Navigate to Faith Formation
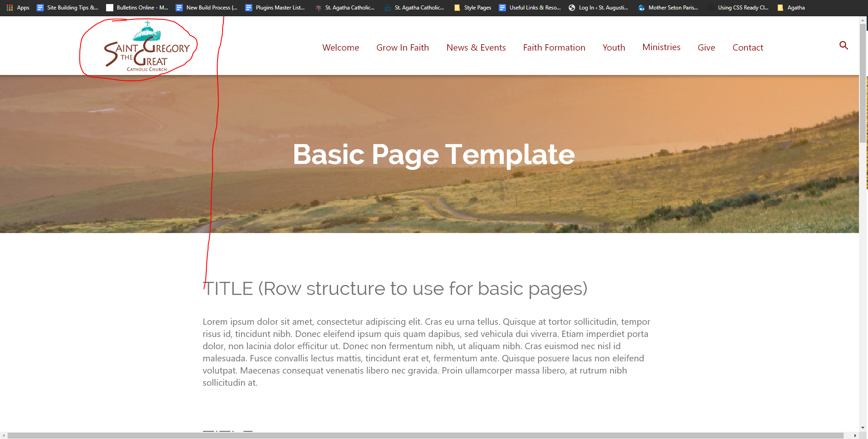 click(554, 47)
